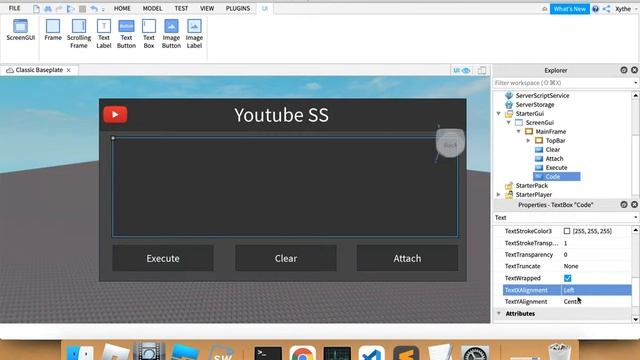Image resolution: width=640 pixels, height=360 pixels.
Task: Click the Code text box in the GUI
Action: click(285, 187)
